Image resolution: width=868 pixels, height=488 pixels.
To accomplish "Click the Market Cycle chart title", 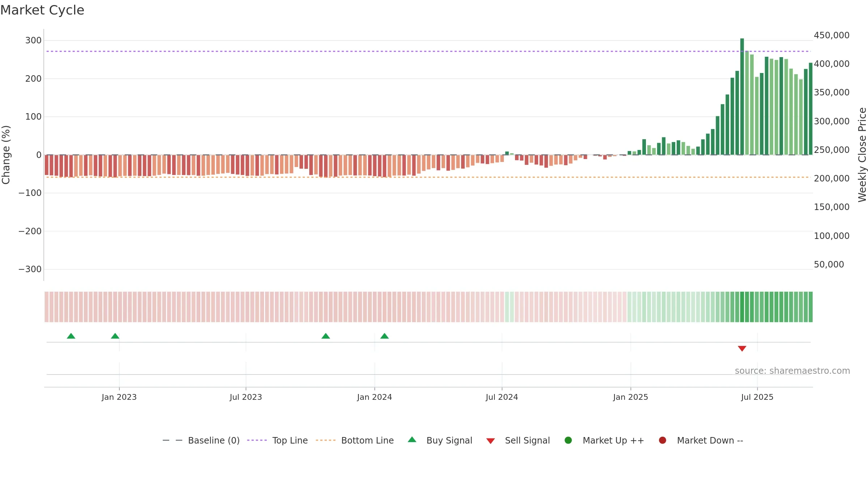I will (x=42, y=10).
